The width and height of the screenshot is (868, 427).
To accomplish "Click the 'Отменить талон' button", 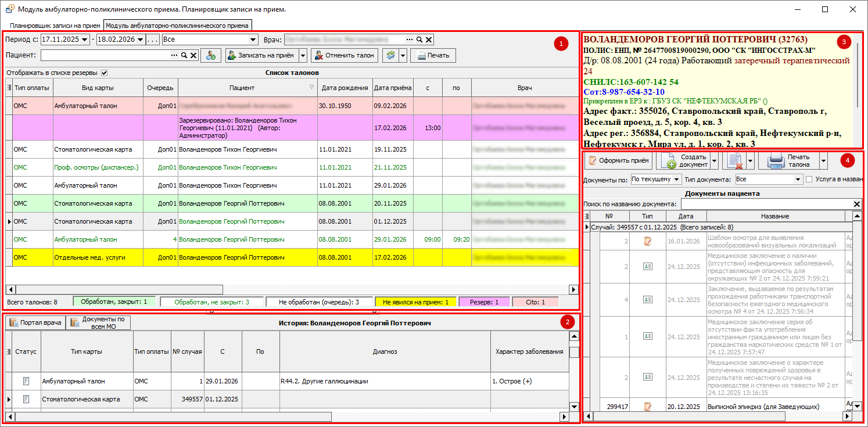I will point(344,55).
